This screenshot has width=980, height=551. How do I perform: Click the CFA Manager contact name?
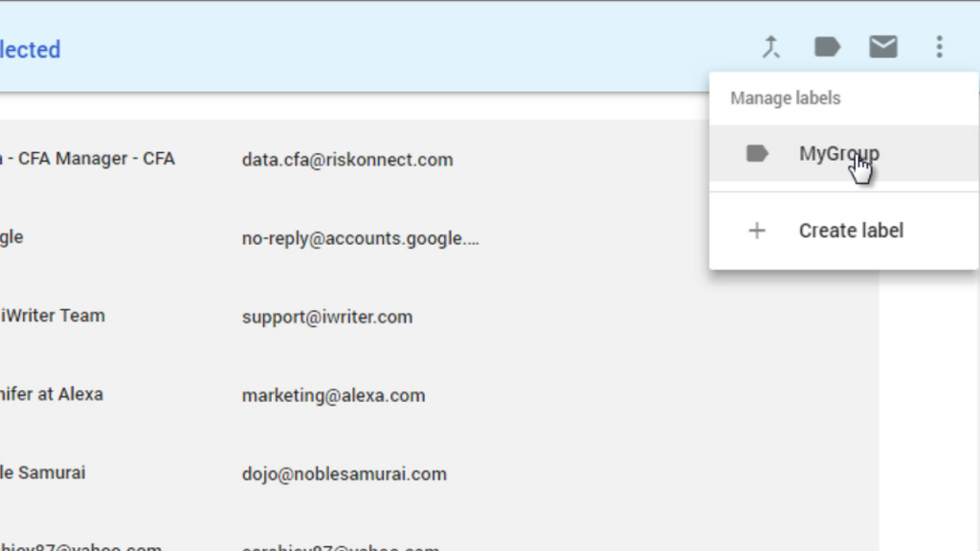(x=87, y=159)
